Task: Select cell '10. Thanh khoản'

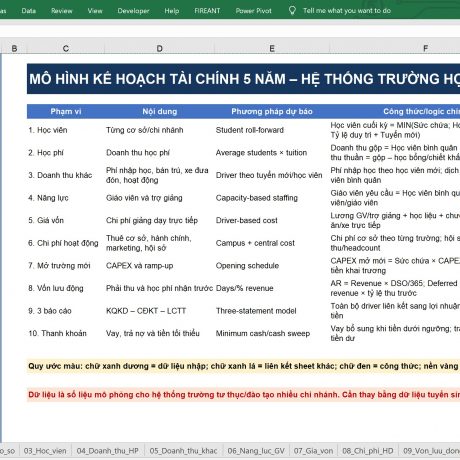Action: click(66, 333)
